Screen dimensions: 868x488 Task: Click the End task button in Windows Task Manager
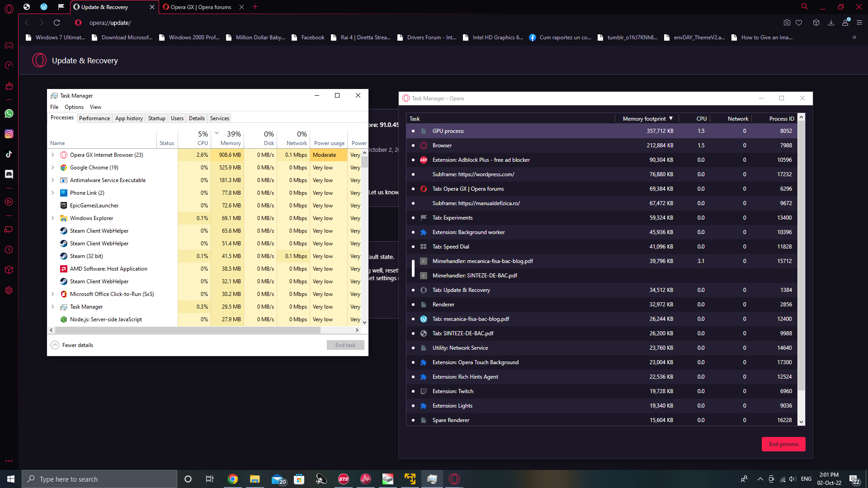(x=345, y=344)
